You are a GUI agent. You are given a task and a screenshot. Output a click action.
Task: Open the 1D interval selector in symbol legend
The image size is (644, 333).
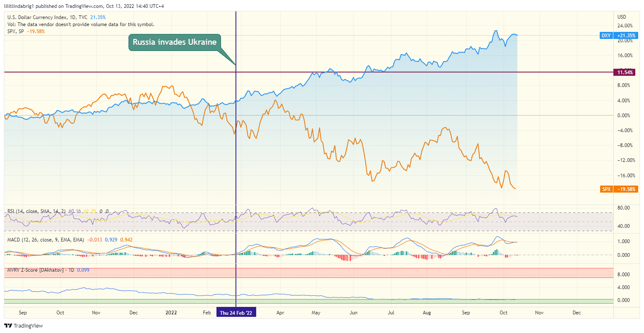pos(73,17)
